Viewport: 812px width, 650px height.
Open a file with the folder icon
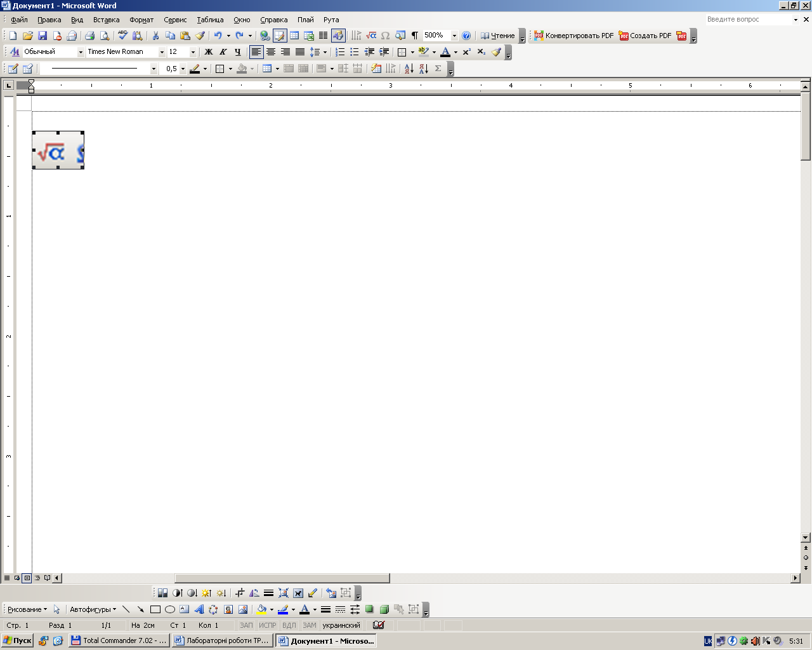(27, 36)
